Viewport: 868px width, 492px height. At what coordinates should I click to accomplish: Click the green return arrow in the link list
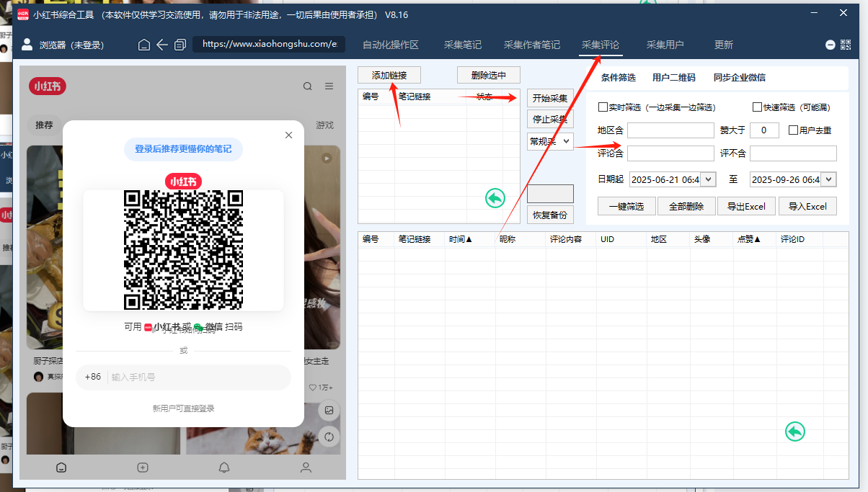click(x=495, y=198)
